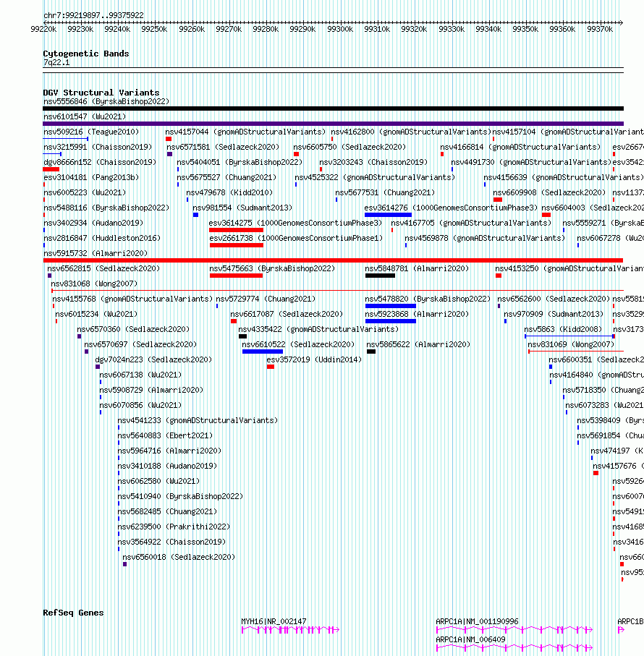
Task: Click blue bar under esv3614276
Action: pos(388,215)
